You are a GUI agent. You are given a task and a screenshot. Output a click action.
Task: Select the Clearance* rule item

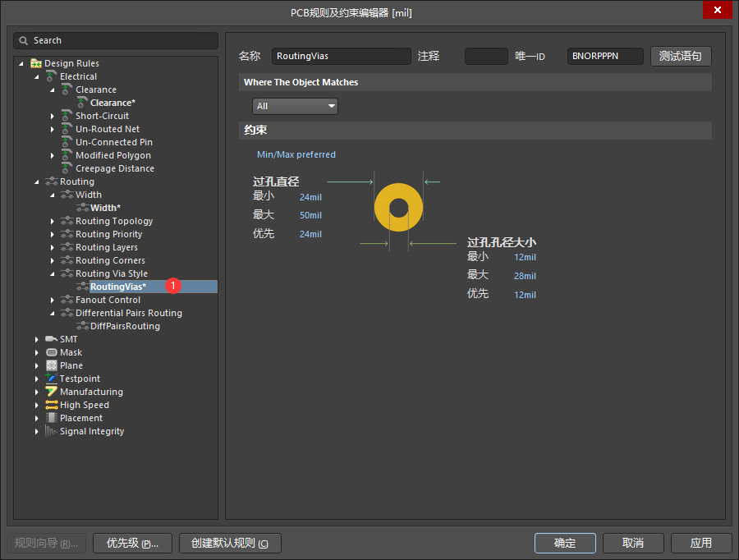pos(112,103)
